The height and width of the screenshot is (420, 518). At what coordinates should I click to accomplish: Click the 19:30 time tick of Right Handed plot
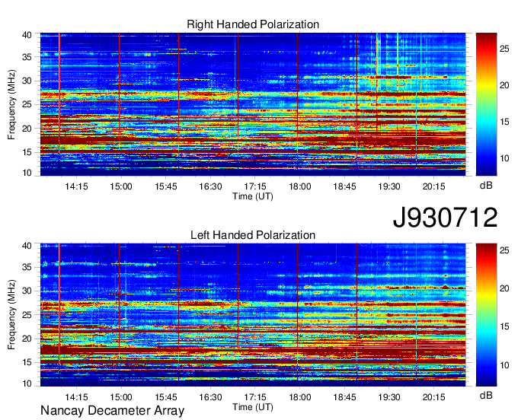(389, 186)
